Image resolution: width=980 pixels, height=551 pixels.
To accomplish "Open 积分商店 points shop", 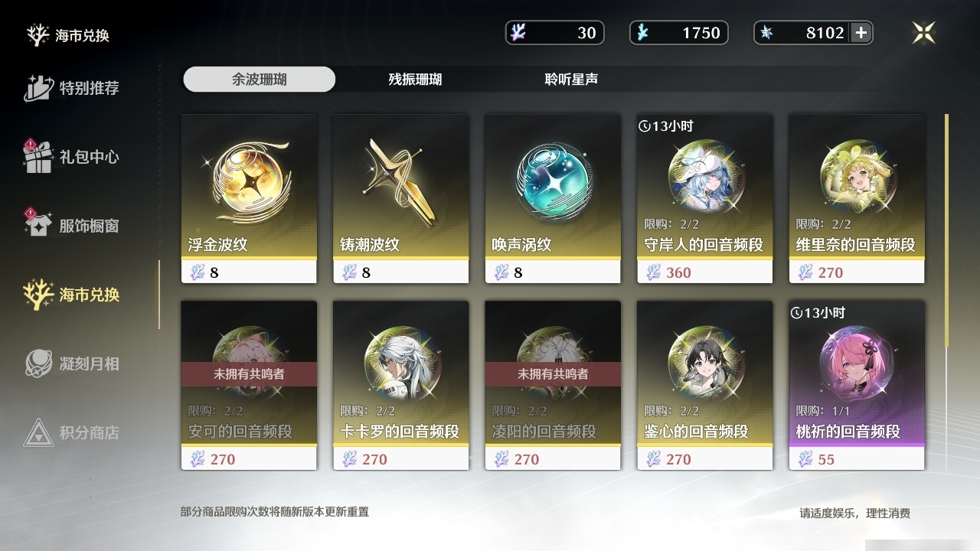I will (x=72, y=432).
